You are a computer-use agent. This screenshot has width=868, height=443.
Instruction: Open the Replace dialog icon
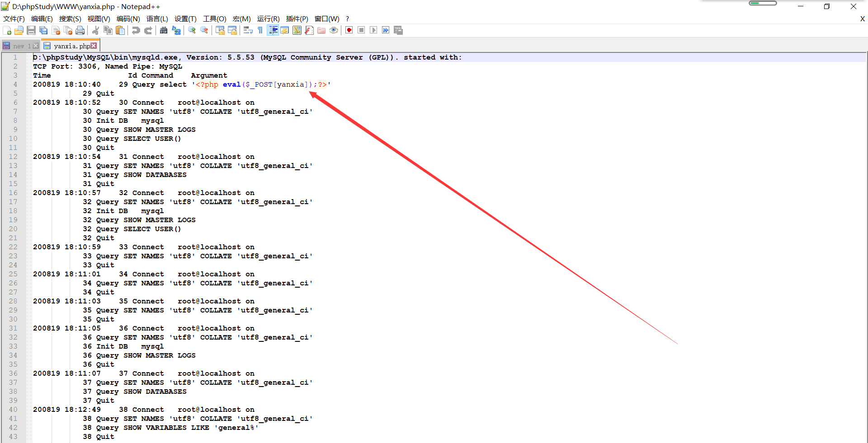pos(176,30)
